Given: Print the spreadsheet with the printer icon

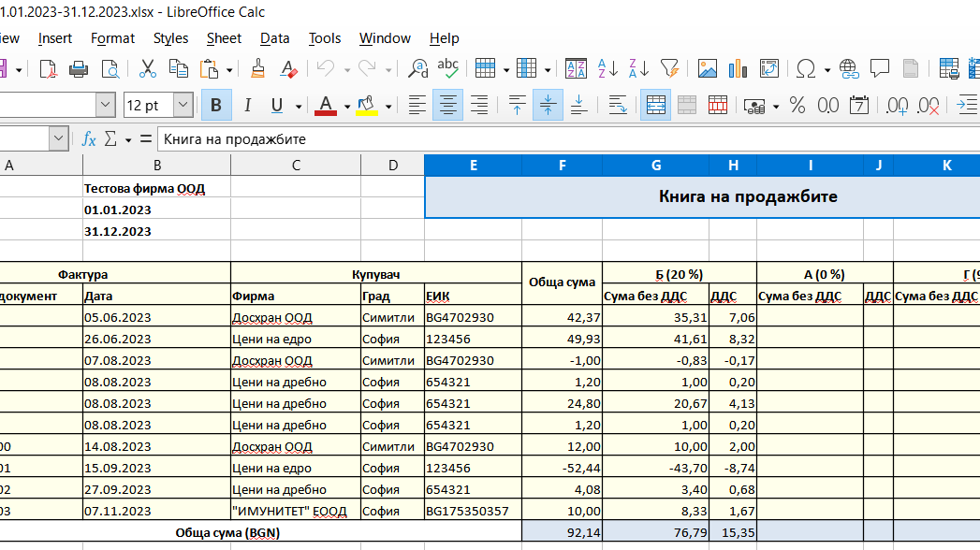Looking at the screenshot, I should (79, 68).
